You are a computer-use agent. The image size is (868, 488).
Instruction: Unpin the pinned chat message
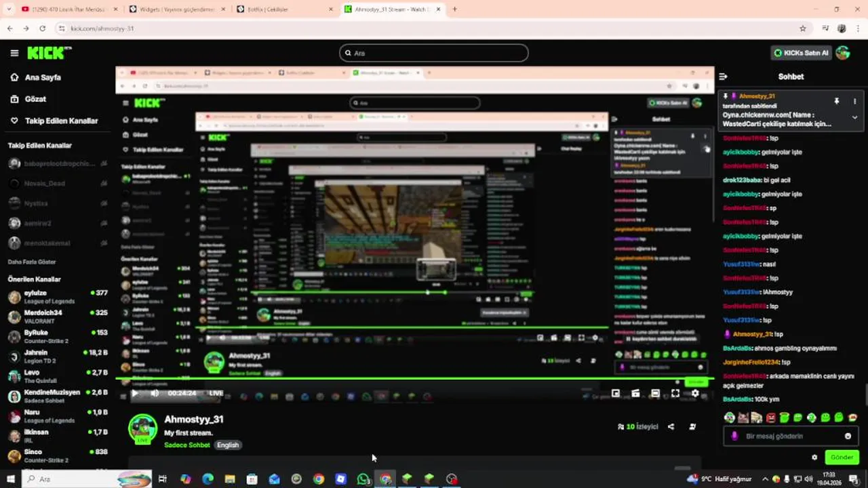click(x=836, y=101)
